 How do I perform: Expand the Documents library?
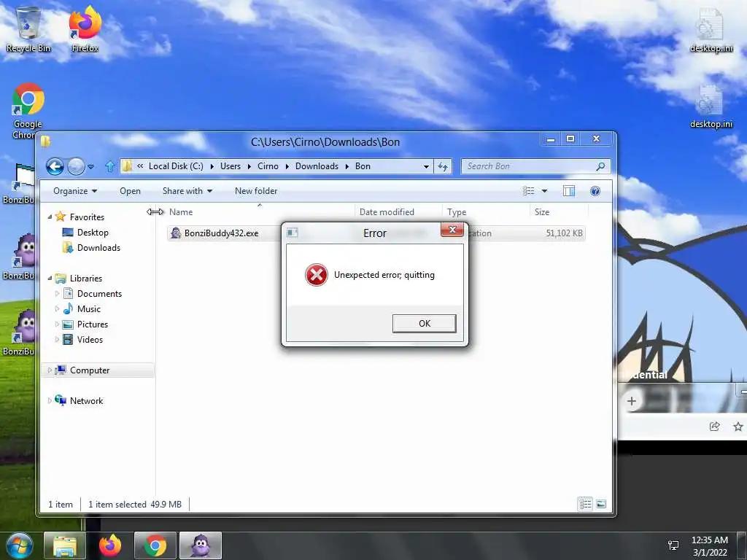tap(57, 293)
